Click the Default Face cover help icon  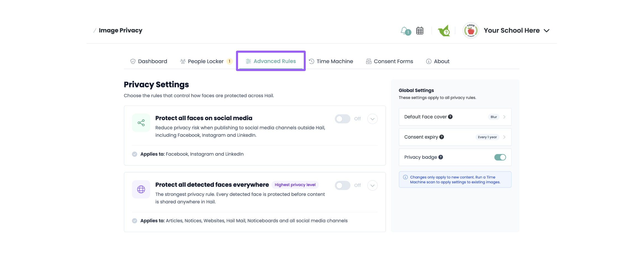[x=450, y=117]
